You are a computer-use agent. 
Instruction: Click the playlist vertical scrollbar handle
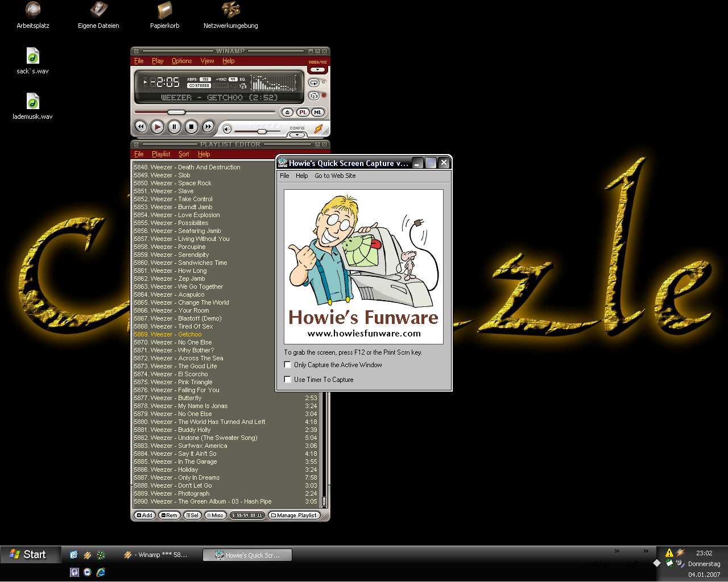pos(324,501)
